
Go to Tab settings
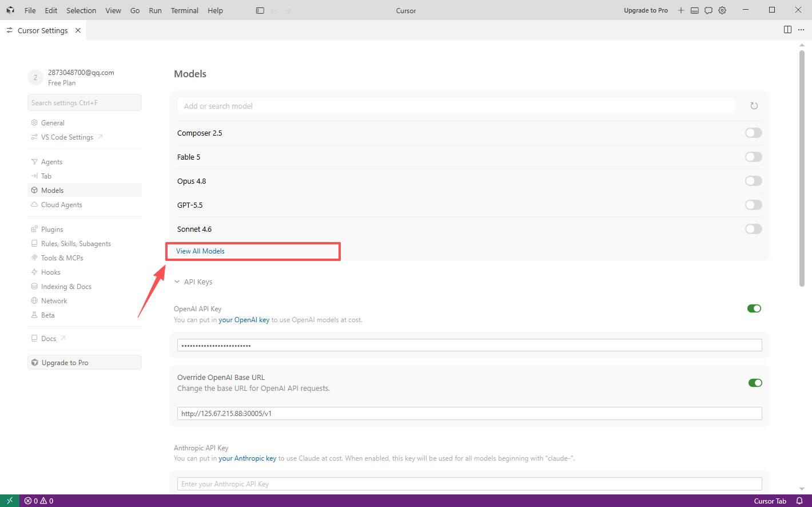tap(85, 176)
